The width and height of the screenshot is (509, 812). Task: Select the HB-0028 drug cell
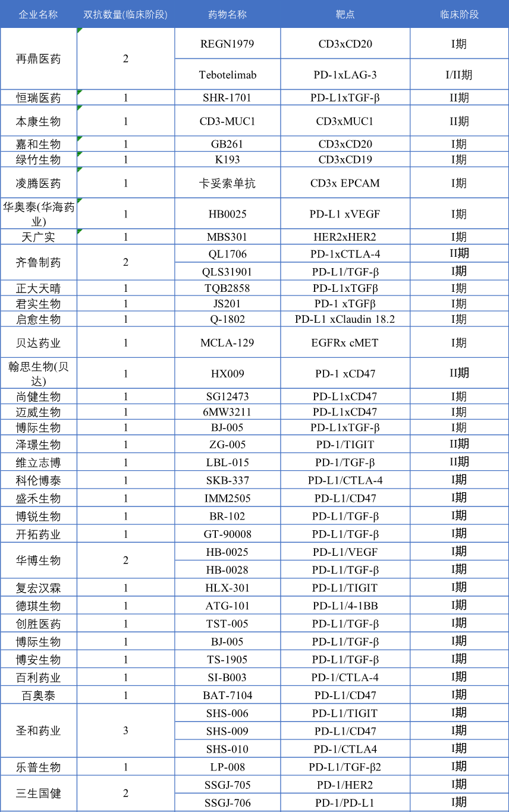click(x=228, y=569)
